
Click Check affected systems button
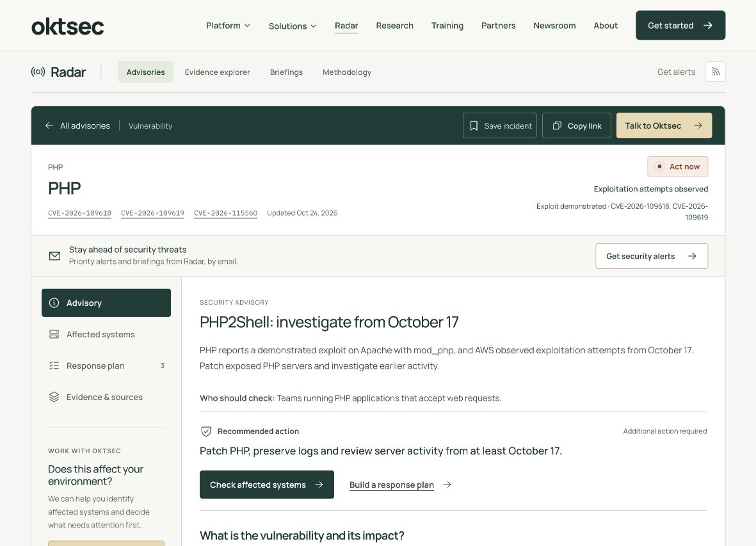point(267,485)
